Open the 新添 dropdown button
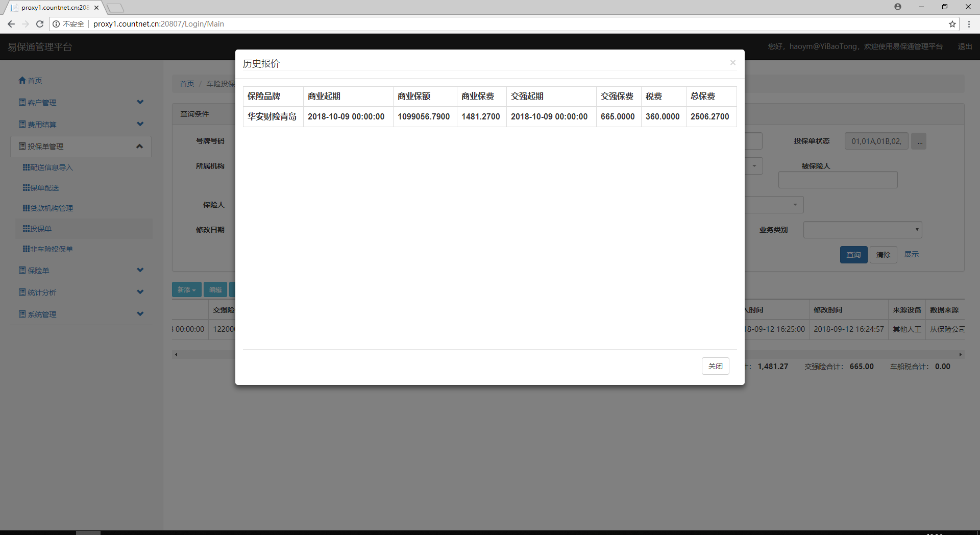The height and width of the screenshot is (535, 980). pos(186,289)
